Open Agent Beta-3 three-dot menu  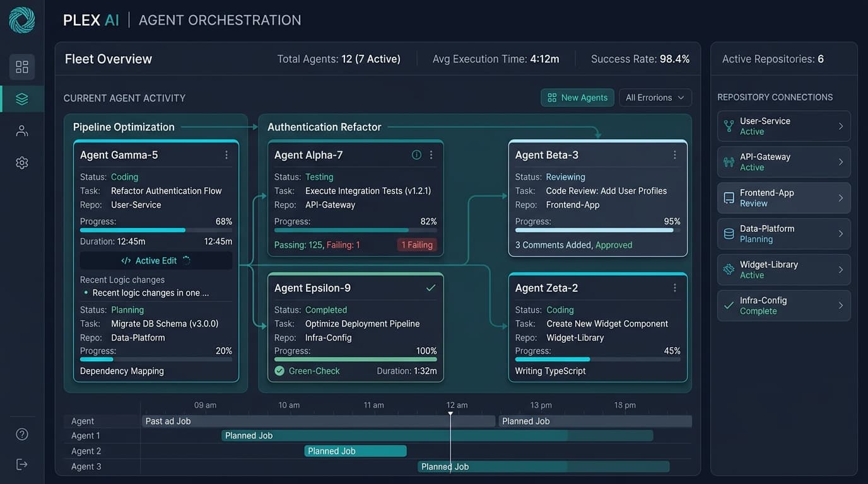[675, 155]
